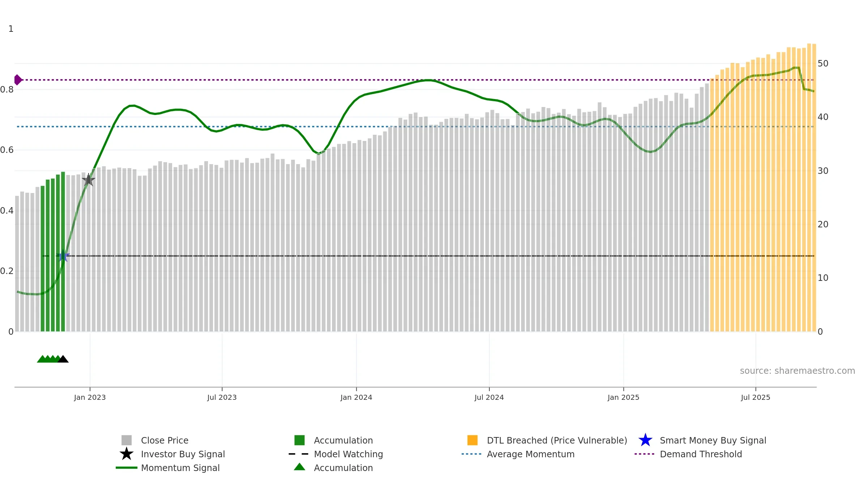The height and width of the screenshot is (488, 868).
Task: Click the blue star marker on Model Watching line
Action: 63,256
